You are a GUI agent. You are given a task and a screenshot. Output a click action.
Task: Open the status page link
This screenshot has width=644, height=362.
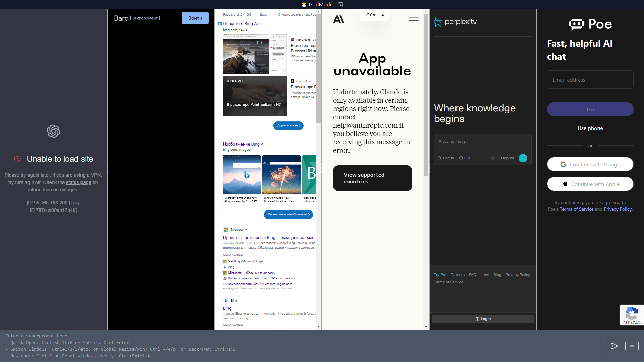click(78, 182)
